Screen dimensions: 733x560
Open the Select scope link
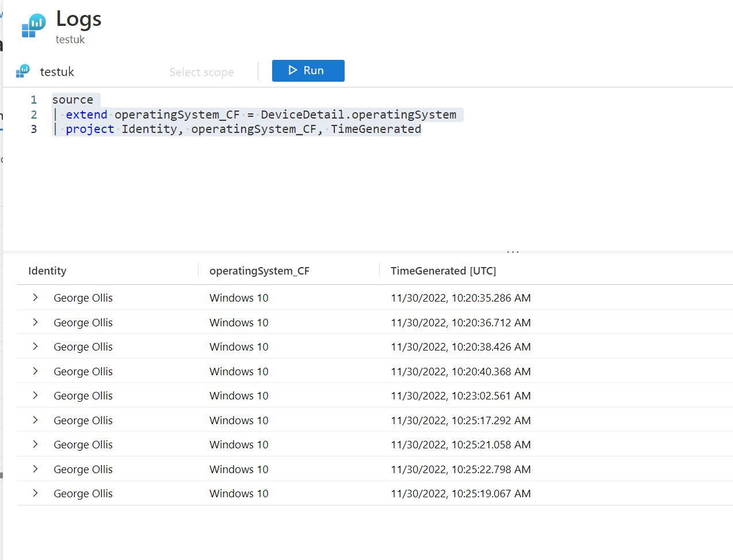click(x=201, y=72)
